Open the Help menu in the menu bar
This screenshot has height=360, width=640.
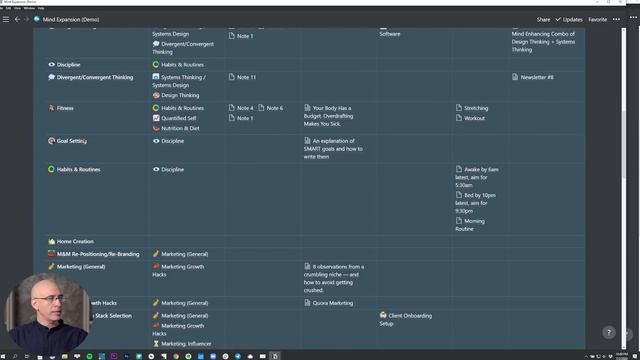[x=41, y=8]
